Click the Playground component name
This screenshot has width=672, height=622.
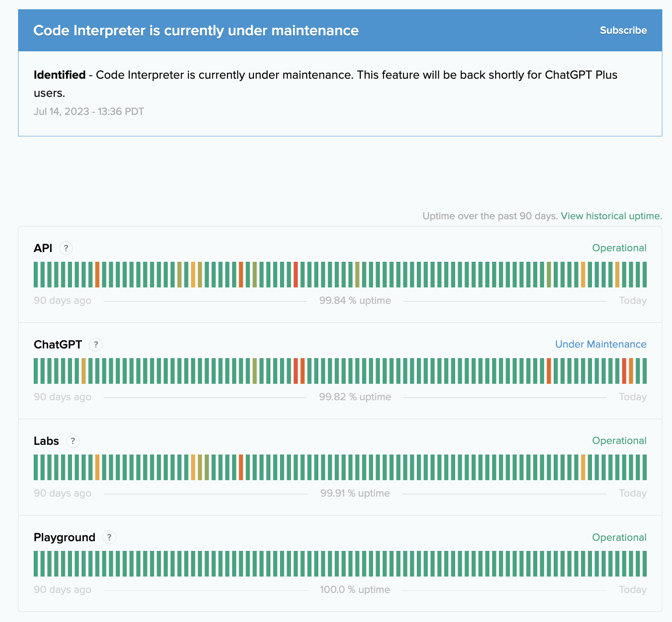point(64,537)
